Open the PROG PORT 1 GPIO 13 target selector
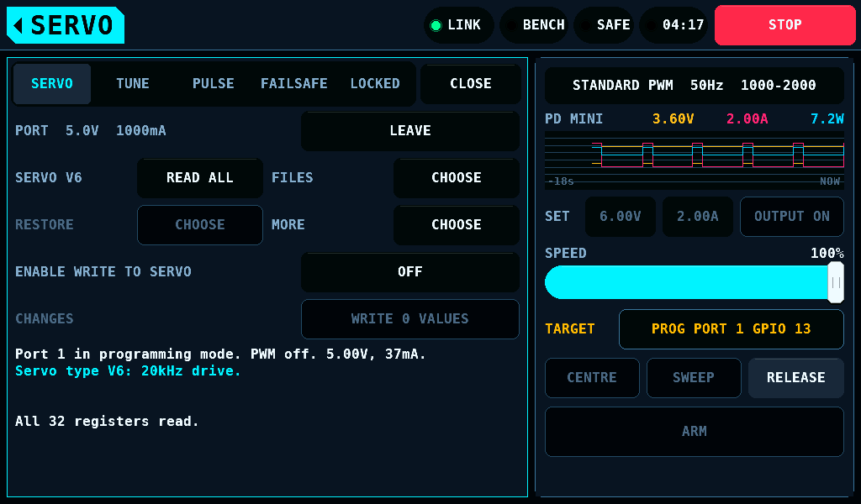This screenshot has height=504, width=861. [731, 329]
